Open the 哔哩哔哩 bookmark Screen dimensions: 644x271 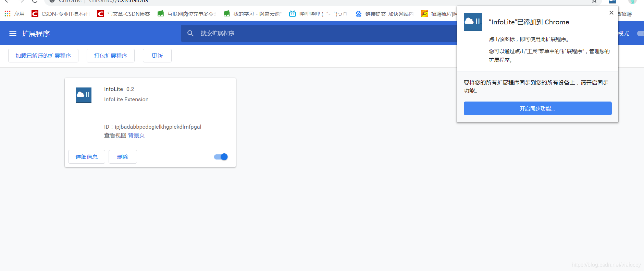318,14
